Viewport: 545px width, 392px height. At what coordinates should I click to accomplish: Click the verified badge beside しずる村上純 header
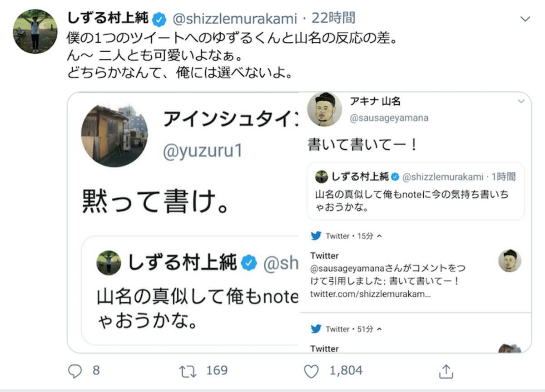tap(159, 19)
